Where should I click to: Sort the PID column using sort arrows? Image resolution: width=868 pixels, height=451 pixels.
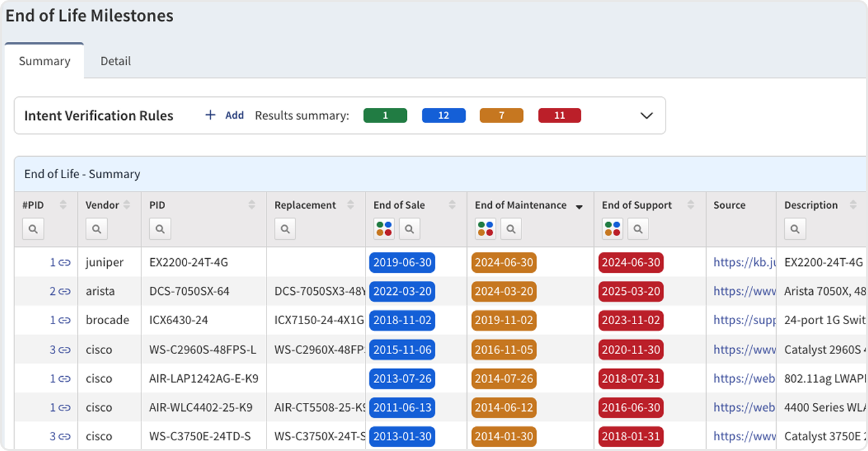point(252,205)
